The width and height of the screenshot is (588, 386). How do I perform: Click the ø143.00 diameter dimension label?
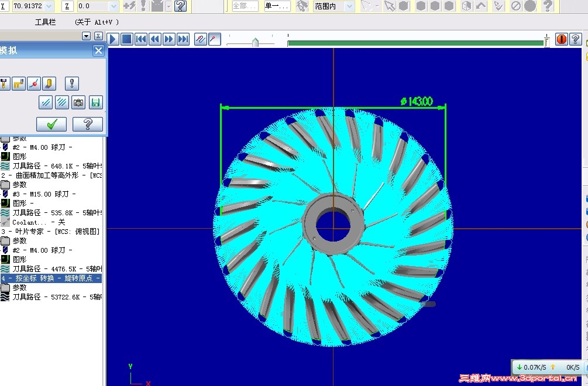[x=417, y=101]
